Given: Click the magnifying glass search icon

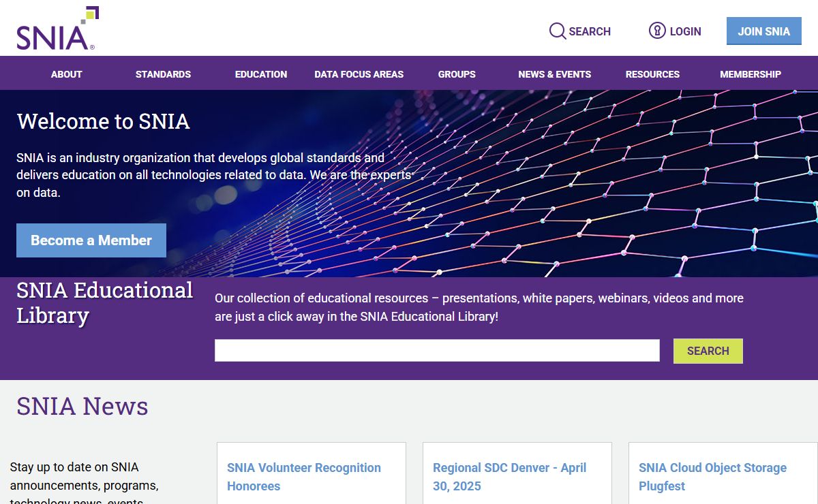Looking at the screenshot, I should (558, 31).
